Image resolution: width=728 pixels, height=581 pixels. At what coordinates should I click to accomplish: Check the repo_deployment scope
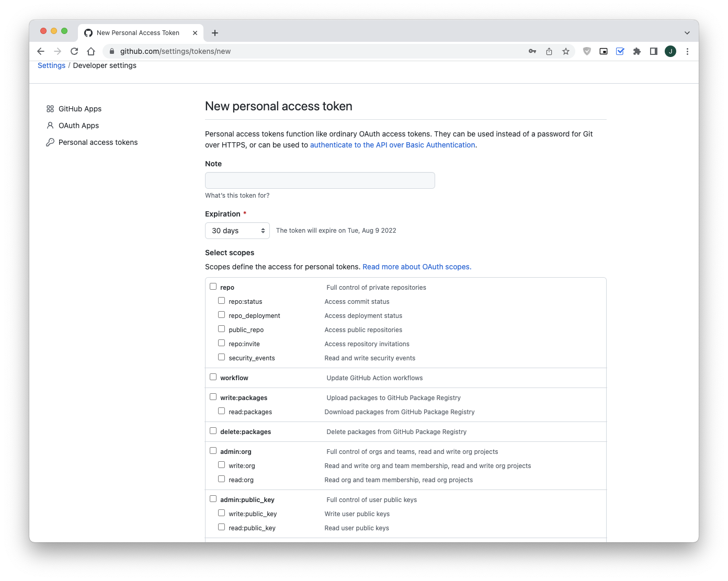coord(221,315)
